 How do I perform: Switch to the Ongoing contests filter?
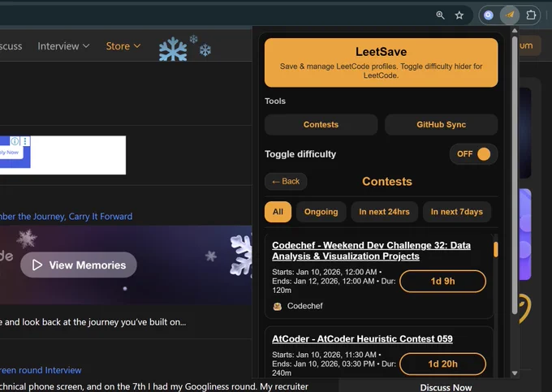tap(321, 212)
